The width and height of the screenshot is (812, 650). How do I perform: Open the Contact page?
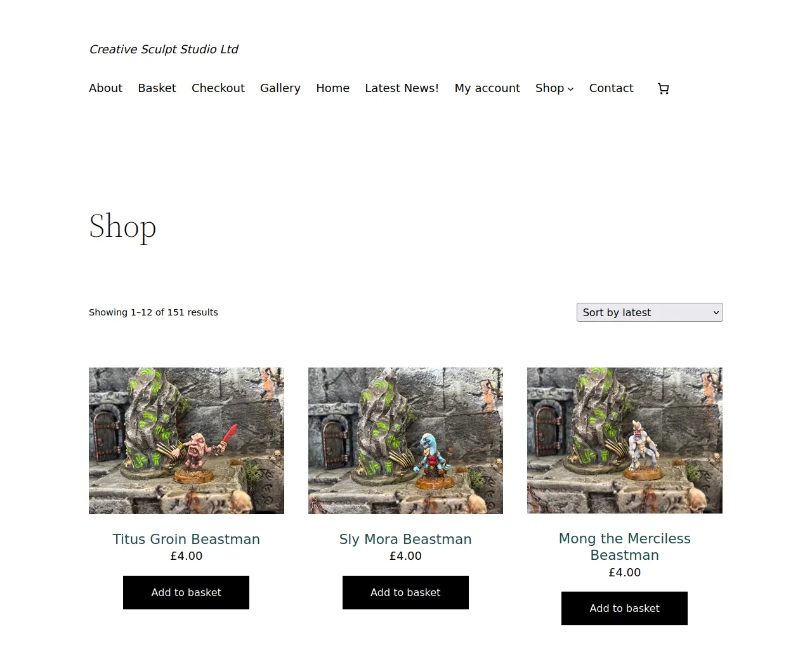click(611, 88)
